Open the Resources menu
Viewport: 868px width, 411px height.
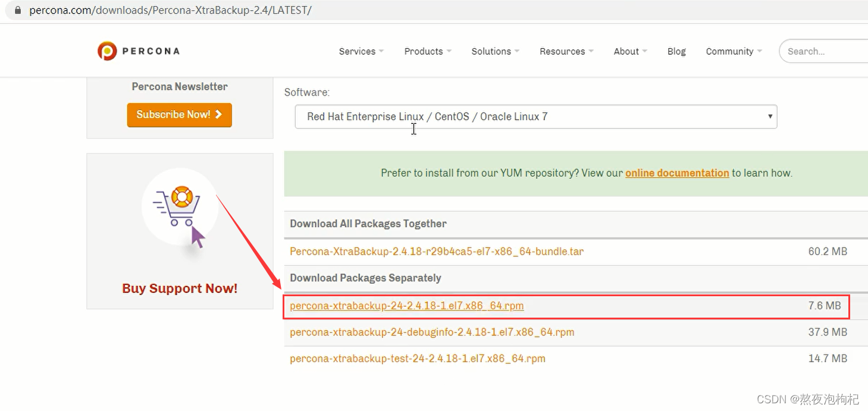566,51
